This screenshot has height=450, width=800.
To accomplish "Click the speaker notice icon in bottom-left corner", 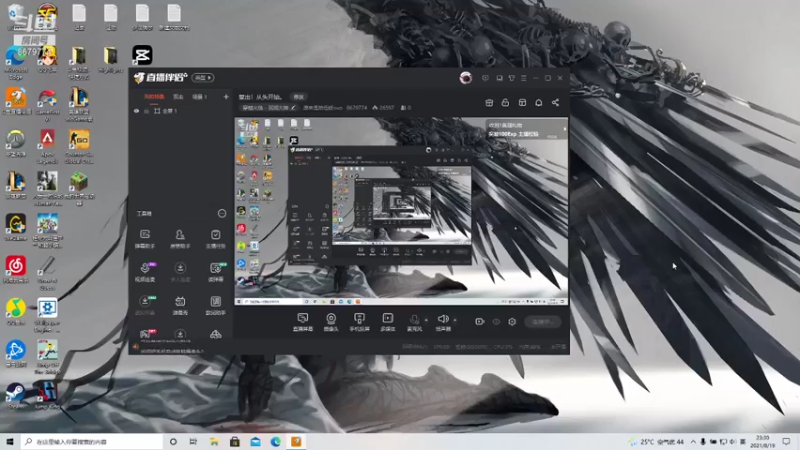I will point(136,347).
